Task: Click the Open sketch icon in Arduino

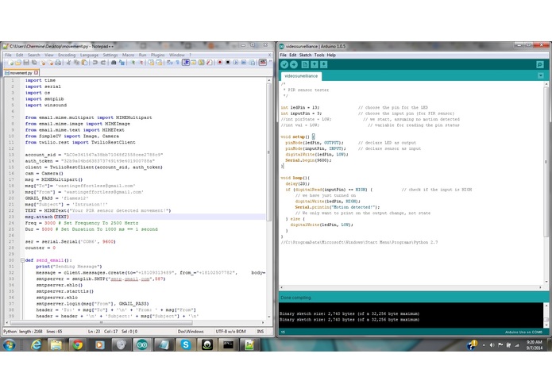Action: pyautogui.click(x=315, y=65)
